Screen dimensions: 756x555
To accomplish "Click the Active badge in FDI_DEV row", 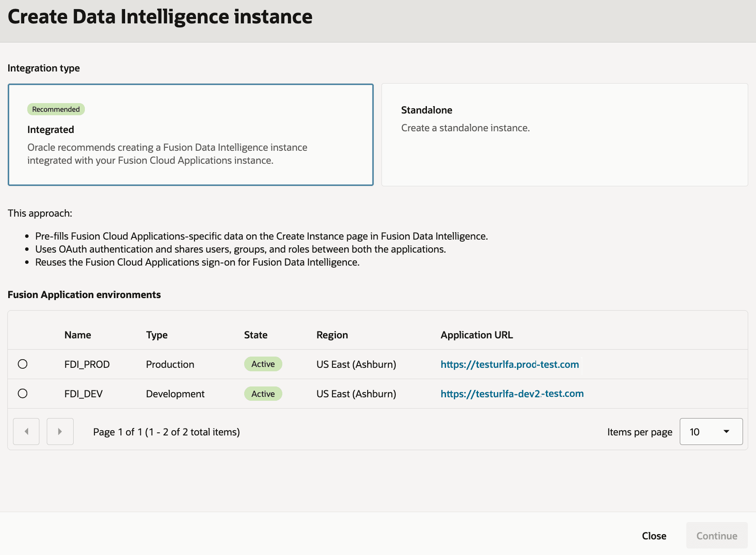I will click(263, 394).
